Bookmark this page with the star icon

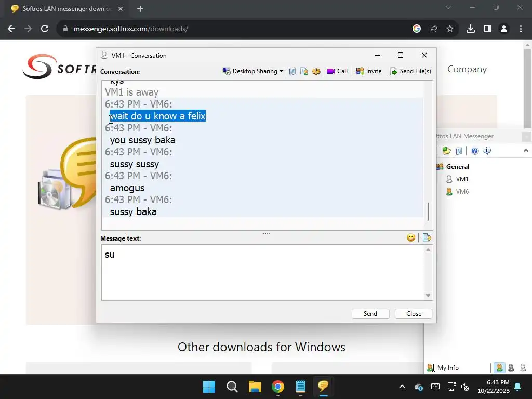(450, 29)
